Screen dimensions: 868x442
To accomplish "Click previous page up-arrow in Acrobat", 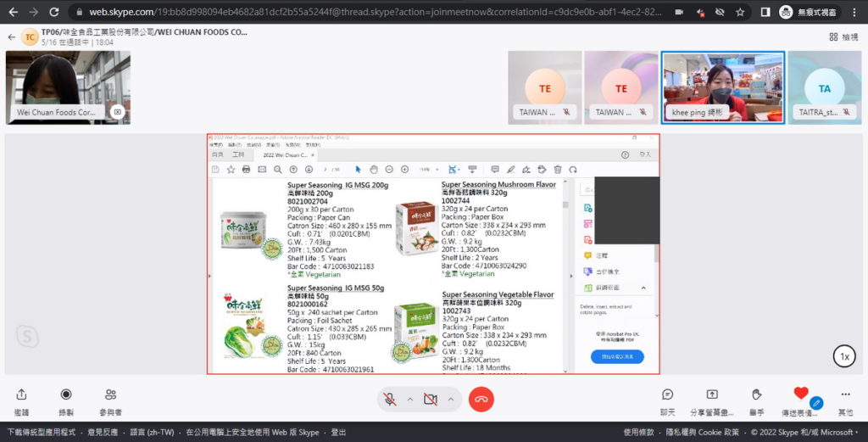I will click(x=293, y=170).
